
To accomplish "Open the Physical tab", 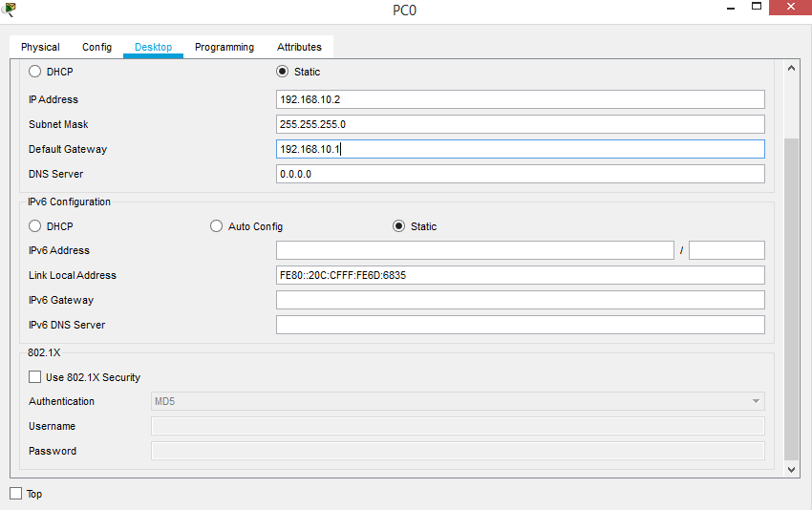I will click(40, 47).
